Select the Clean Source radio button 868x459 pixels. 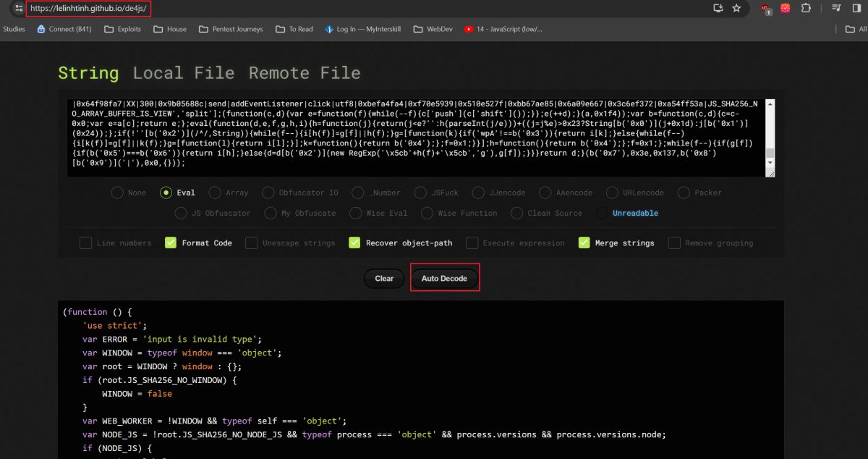[516, 213]
